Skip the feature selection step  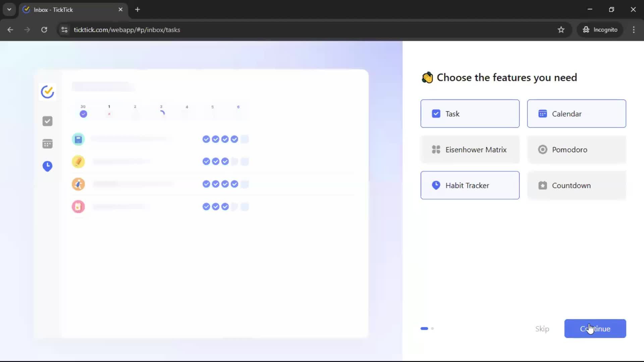point(542,328)
